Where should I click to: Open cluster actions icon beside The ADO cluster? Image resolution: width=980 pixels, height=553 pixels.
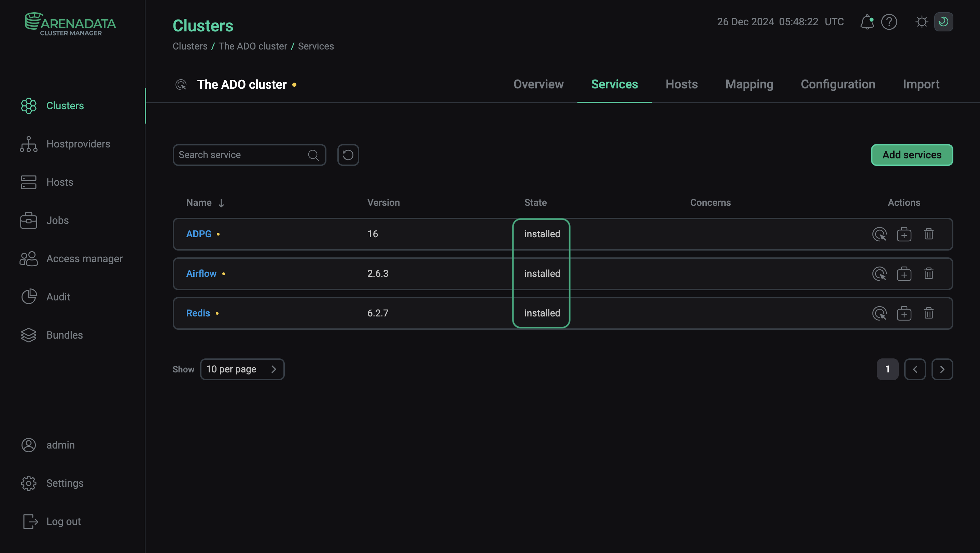[181, 84]
